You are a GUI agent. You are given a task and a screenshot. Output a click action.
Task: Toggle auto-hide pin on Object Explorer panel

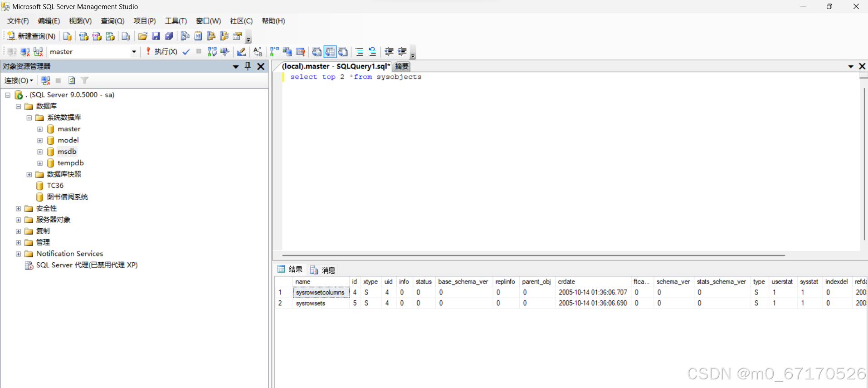248,66
